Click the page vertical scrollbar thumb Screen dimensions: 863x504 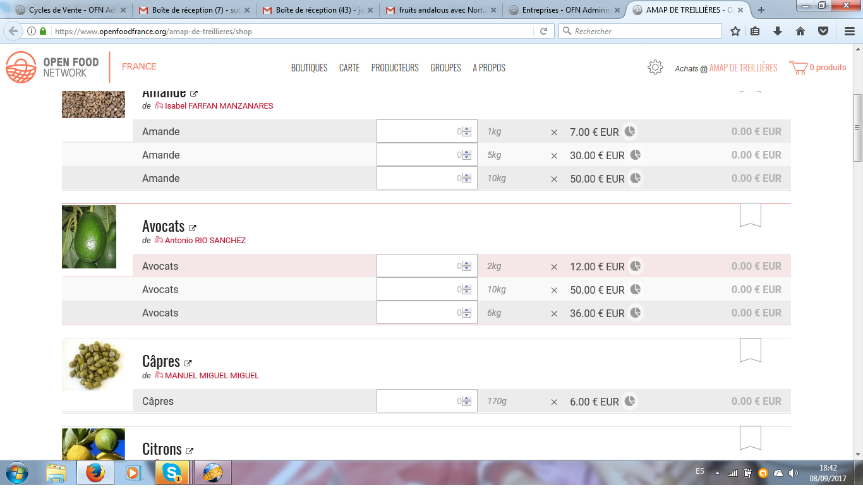point(857,127)
